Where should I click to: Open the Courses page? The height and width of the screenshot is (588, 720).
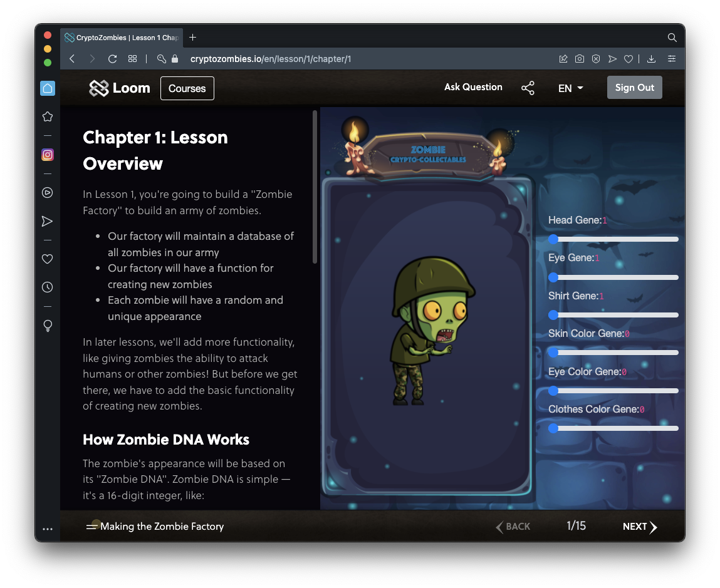coord(187,88)
